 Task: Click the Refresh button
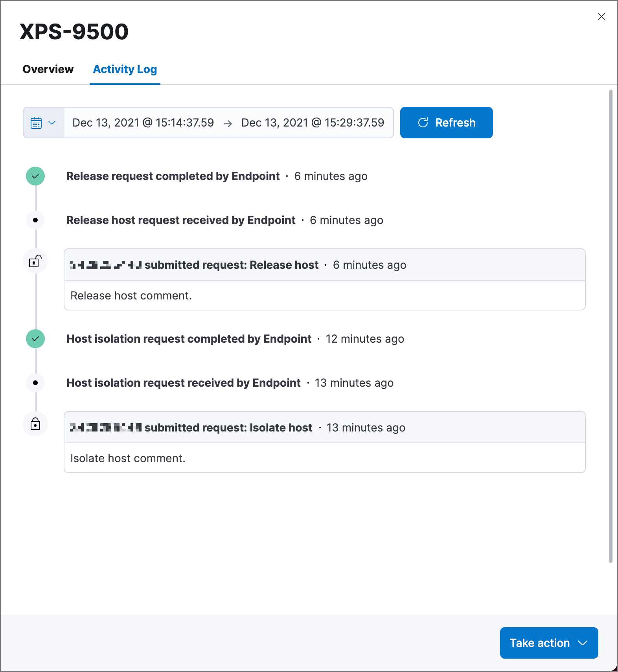pos(446,122)
